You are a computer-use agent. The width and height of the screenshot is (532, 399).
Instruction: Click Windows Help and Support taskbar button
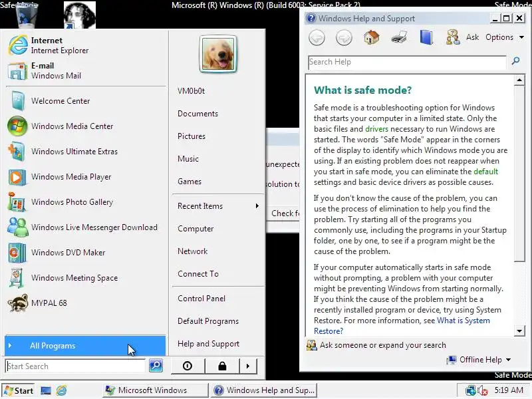coord(264,390)
